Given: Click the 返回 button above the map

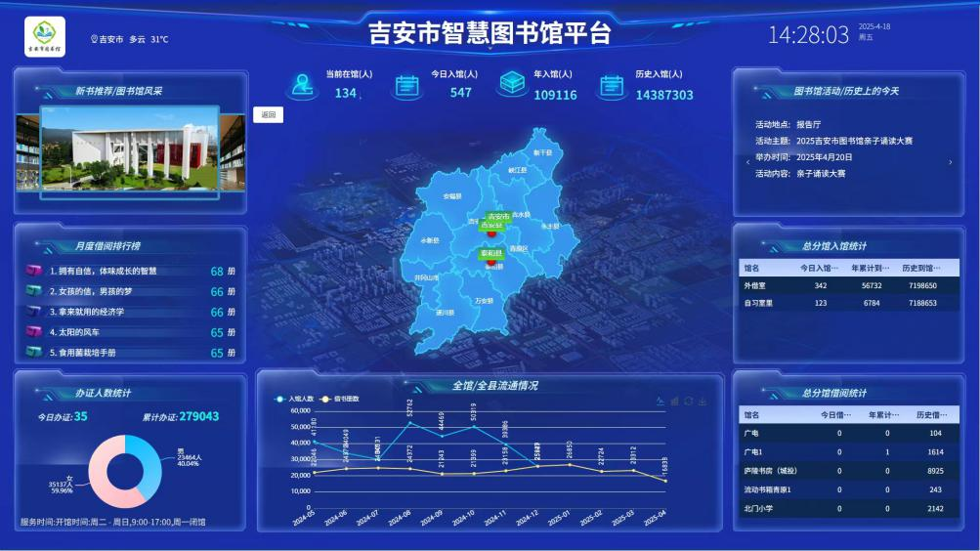Looking at the screenshot, I should [268, 115].
